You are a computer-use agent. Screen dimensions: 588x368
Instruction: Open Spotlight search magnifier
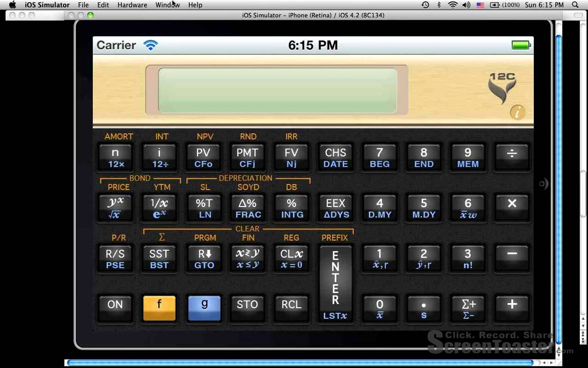(x=575, y=5)
